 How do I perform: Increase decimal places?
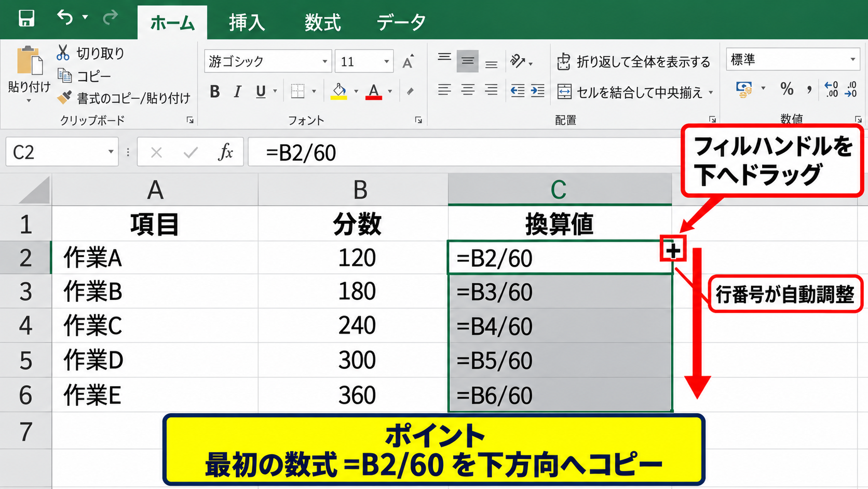pyautogui.click(x=831, y=89)
